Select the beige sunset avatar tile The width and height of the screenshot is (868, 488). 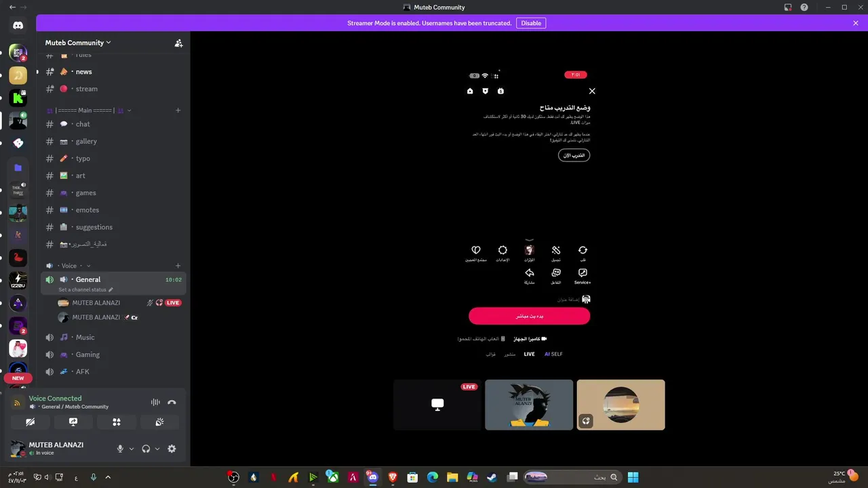tap(620, 405)
